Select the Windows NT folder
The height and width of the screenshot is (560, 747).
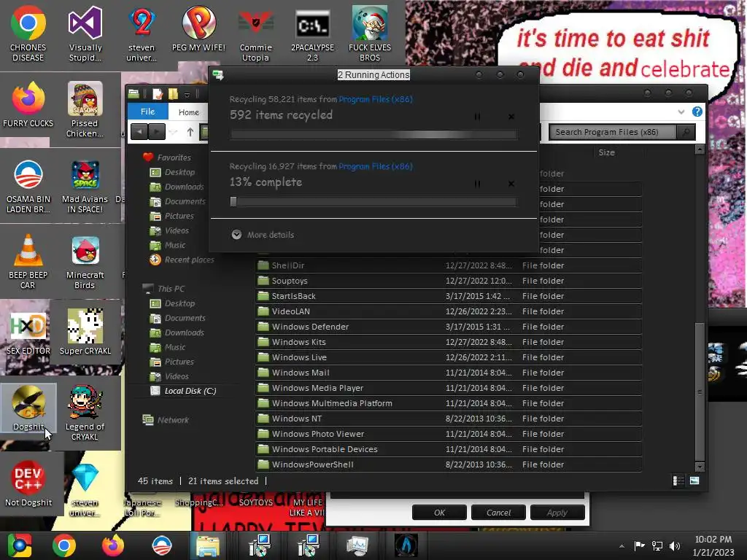449,419
